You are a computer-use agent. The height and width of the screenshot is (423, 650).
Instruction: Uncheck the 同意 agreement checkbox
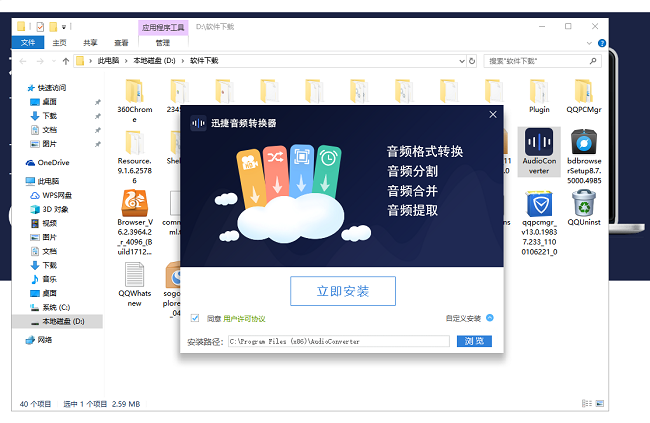195,318
